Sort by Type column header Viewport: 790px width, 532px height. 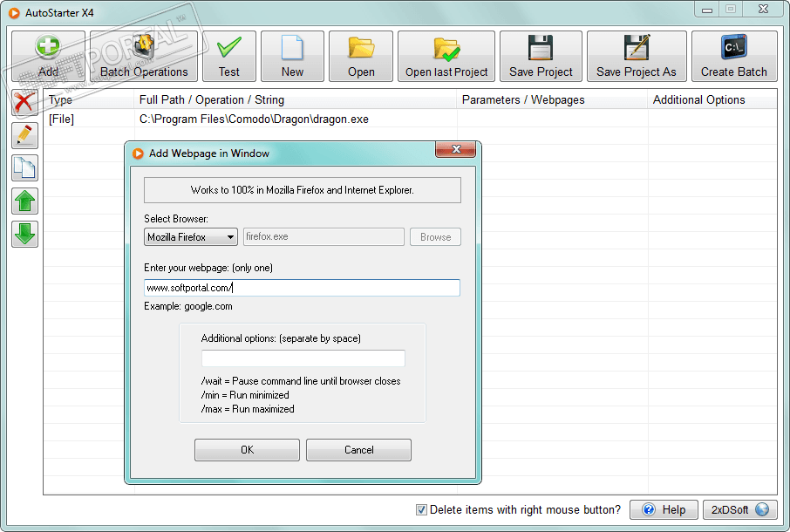[x=89, y=99]
